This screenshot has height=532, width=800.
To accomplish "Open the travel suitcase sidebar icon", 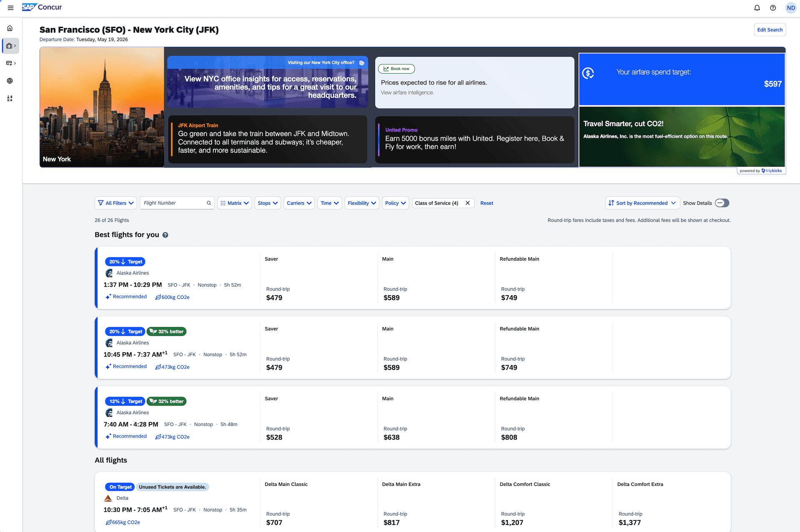I will [10, 46].
